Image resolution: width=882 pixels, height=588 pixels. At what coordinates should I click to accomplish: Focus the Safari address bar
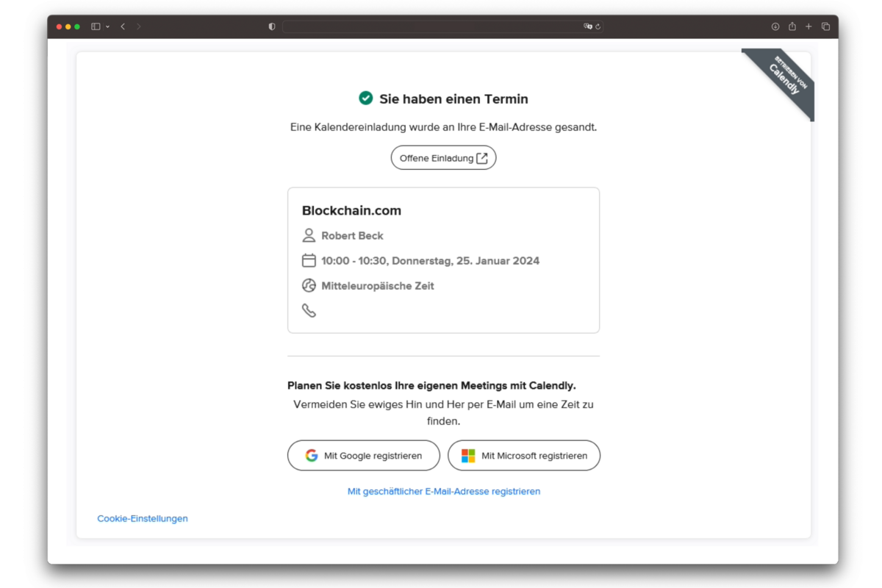443,26
